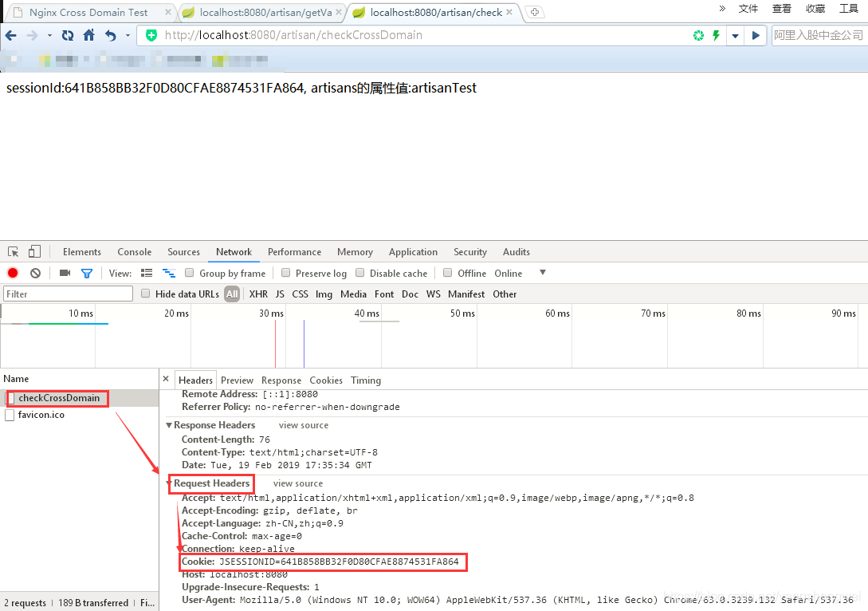Stop recording network log with red button

click(x=13, y=273)
